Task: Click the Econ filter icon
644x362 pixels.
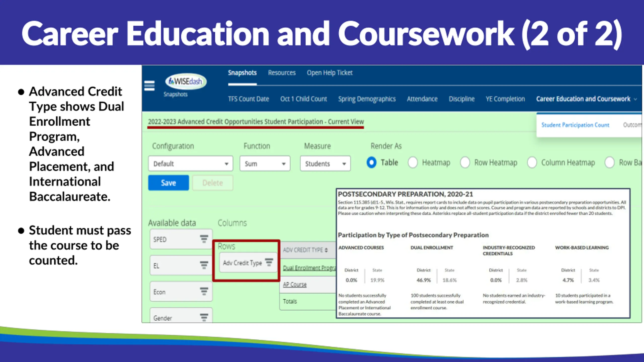Action: [204, 291]
